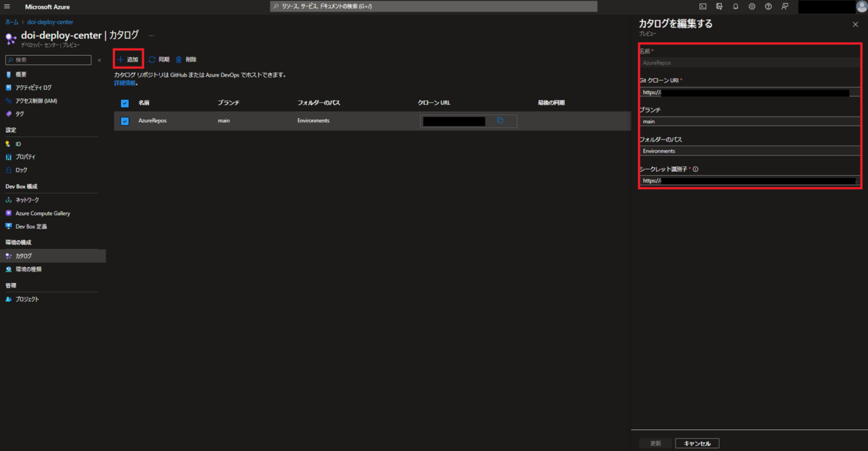The width and height of the screenshot is (868, 451).
Task: Open the feedback icon in top bar
Action: 785,7
